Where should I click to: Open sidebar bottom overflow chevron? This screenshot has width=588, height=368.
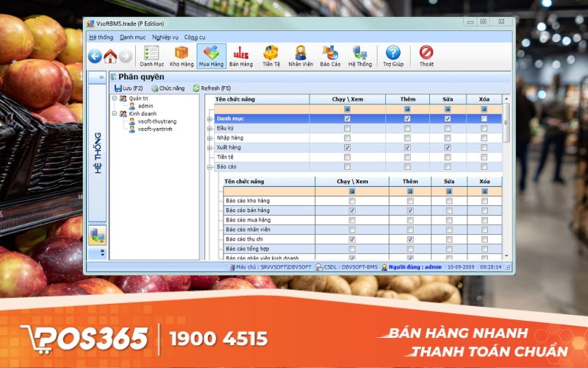coord(102,253)
